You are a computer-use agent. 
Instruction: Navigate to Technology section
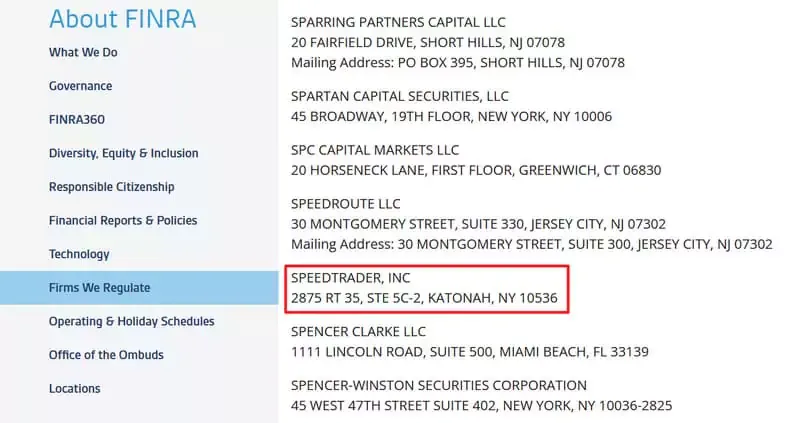click(79, 254)
